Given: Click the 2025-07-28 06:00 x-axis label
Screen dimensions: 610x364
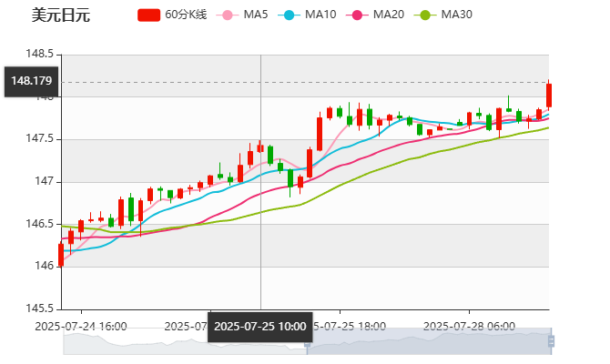Looking at the screenshot, I should click(471, 326).
